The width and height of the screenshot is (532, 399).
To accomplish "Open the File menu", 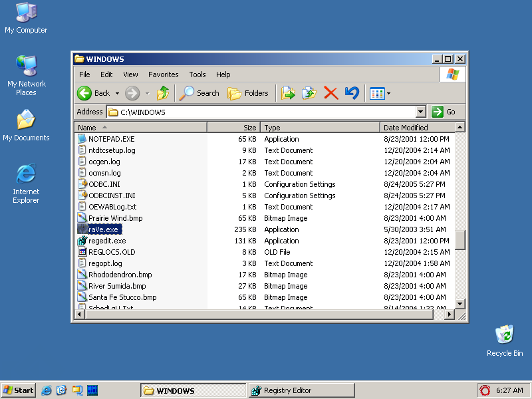I will [x=84, y=74].
